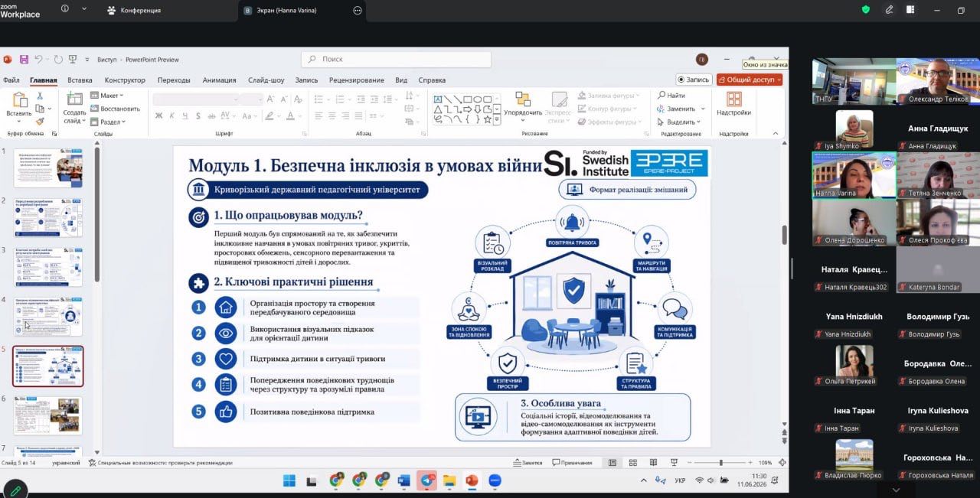Image resolution: width=980 pixels, height=498 pixels.
Task: Open the font name combo box
Action: [195, 99]
